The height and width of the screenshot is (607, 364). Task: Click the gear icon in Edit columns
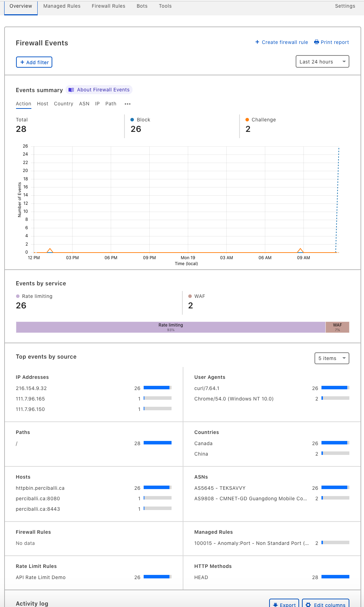pyautogui.click(x=308, y=605)
